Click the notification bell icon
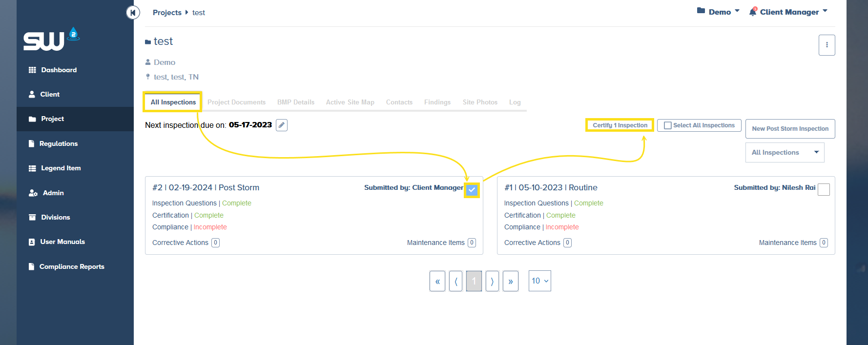868x345 pixels. point(753,12)
